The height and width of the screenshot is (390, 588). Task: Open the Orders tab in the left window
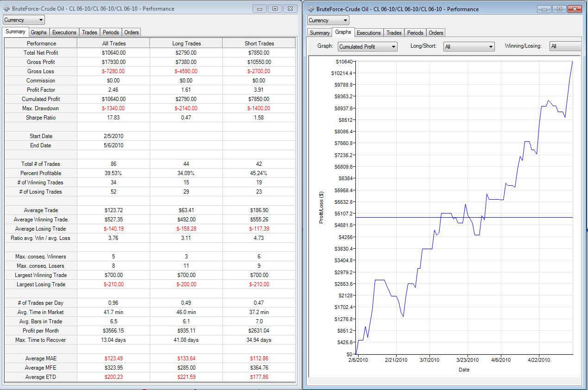132,32
